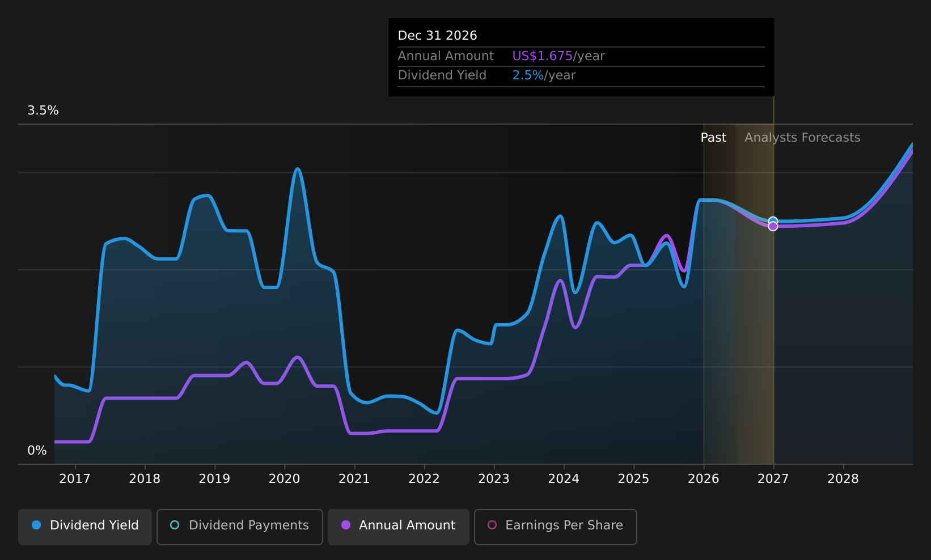Click the 2023 x-axis label
Viewport: 931px width, 560px height.
pos(494,479)
